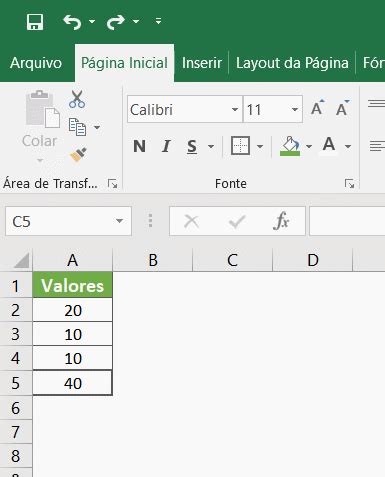
Task: Click the Insert Function fx icon
Action: 281,221
